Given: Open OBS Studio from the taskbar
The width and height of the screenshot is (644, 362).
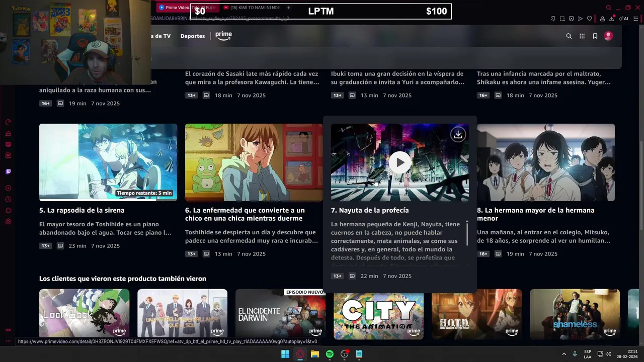Looking at the screenshot, I should 345,354.
